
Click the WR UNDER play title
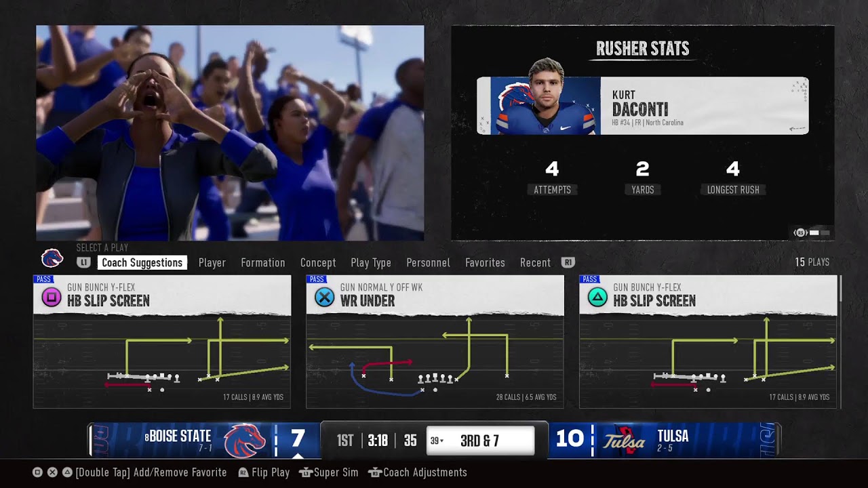[x=368, y=301]
